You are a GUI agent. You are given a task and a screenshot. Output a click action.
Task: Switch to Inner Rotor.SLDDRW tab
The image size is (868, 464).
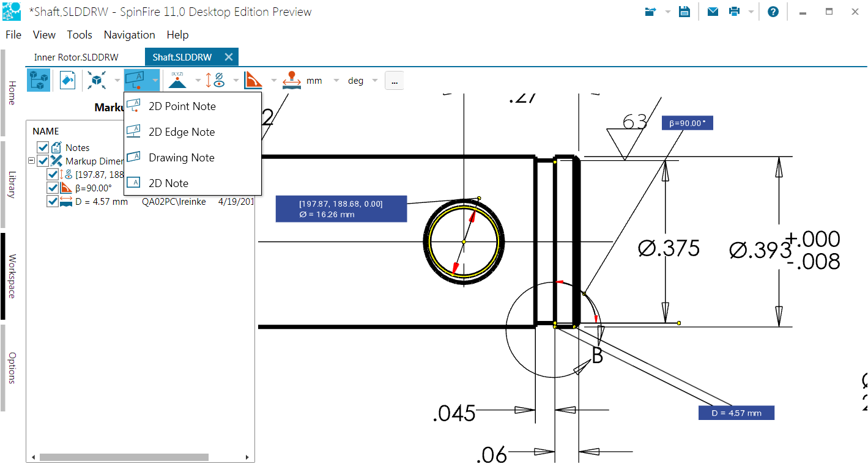coord(76,57)
